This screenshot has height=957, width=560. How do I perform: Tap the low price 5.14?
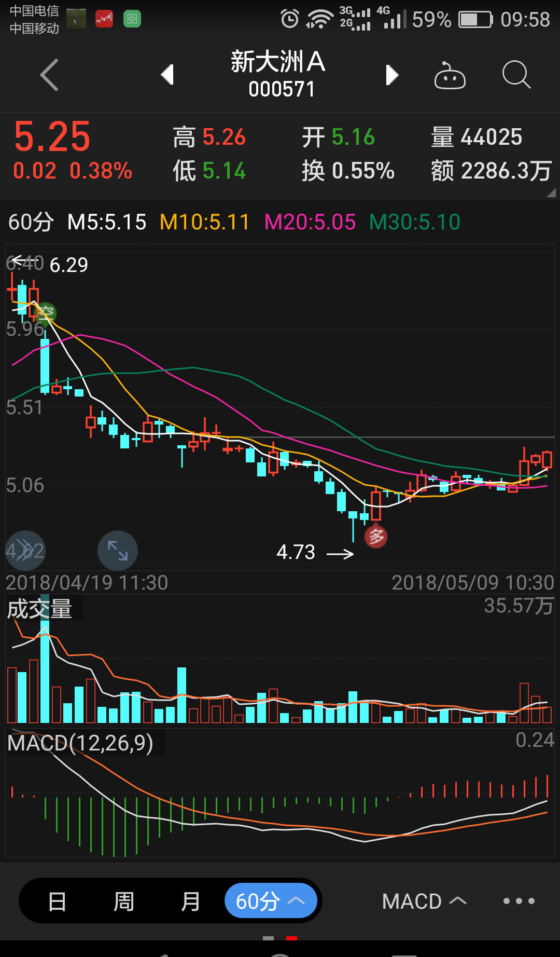224,171
